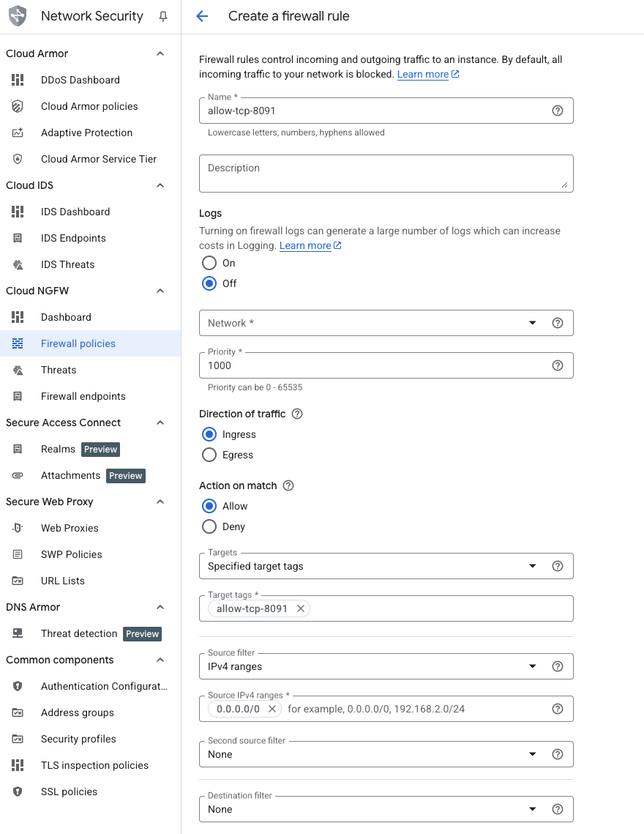Image resolution: width=644 pixels, height=834 pixels.
Task: Turn firewall Logs on
Action: 209,263
